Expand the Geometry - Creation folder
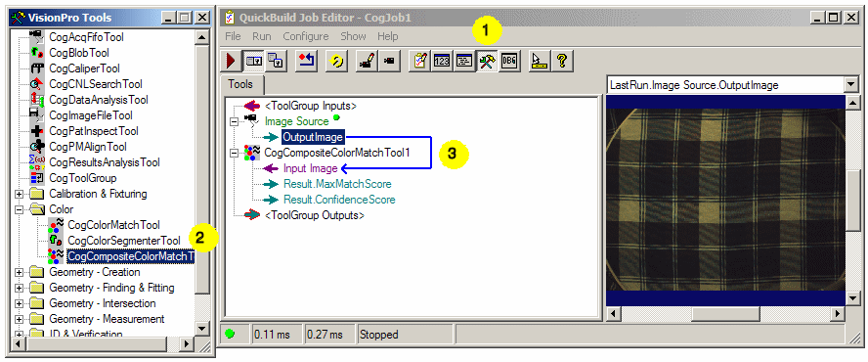This screenshot has width=868, height=362. (x=20, y=272)
